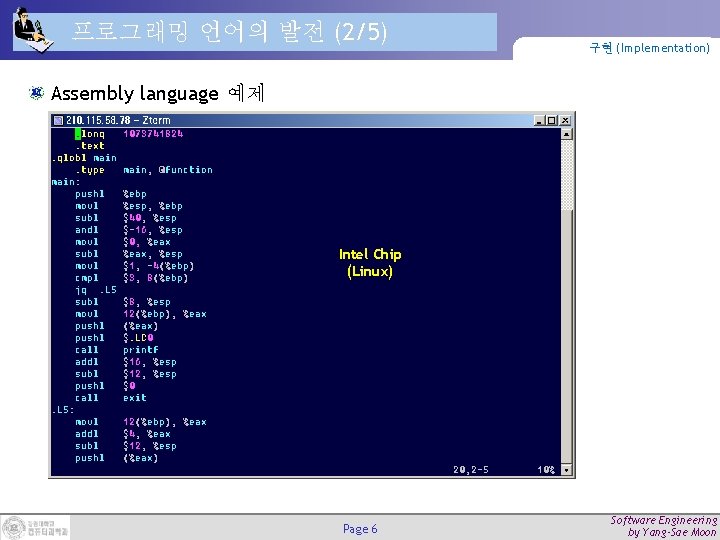Click the terminal scrollbar up arrow
The image size is (720, 540).
[567, 134]
